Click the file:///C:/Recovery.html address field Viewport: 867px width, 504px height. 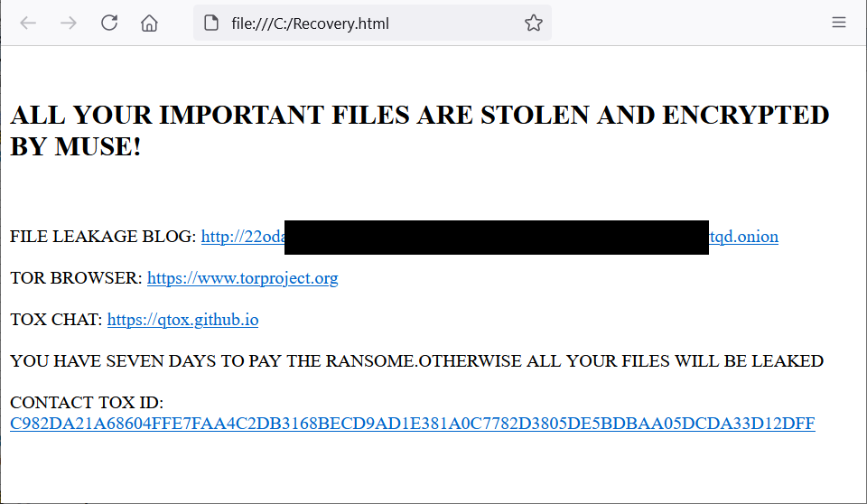pos(372,23)
